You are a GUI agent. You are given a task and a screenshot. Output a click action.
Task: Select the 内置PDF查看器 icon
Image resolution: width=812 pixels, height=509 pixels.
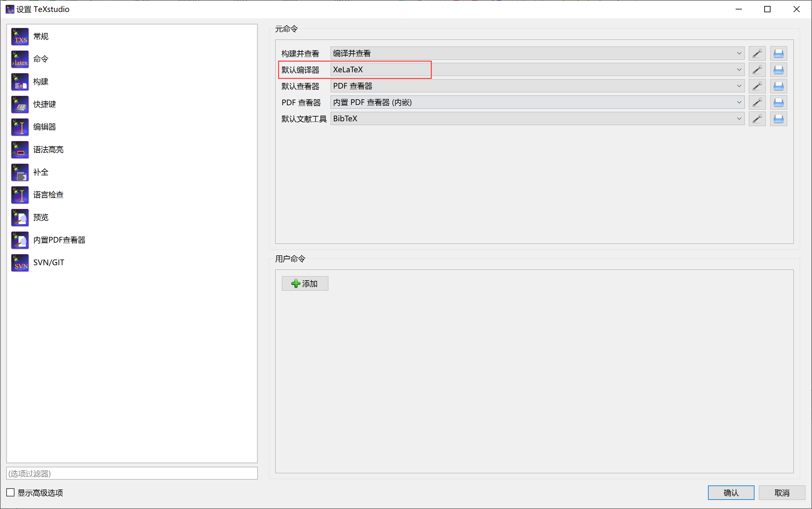click(x=20, y=240)
